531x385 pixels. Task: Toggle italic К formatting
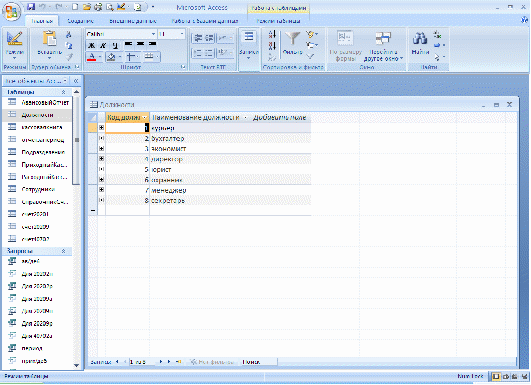pyautogui.click(x=103, y=45)
